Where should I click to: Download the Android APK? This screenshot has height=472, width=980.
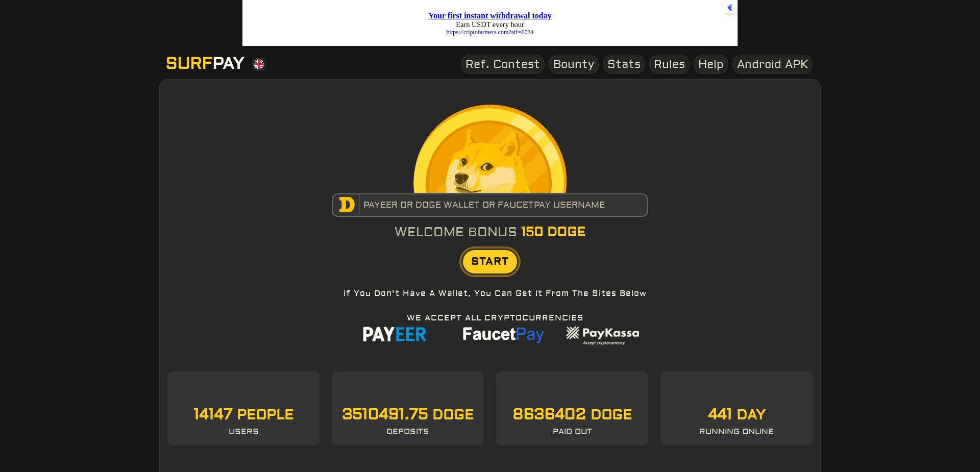[772, 64]
